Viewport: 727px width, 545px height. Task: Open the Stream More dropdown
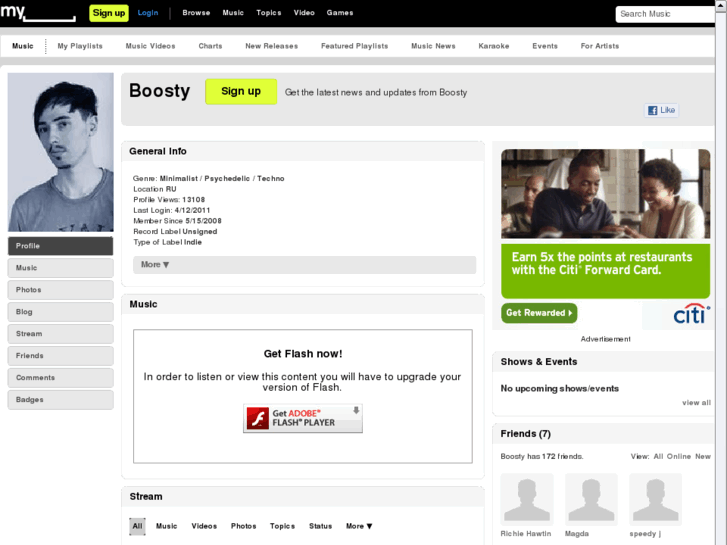click(359, 526)
